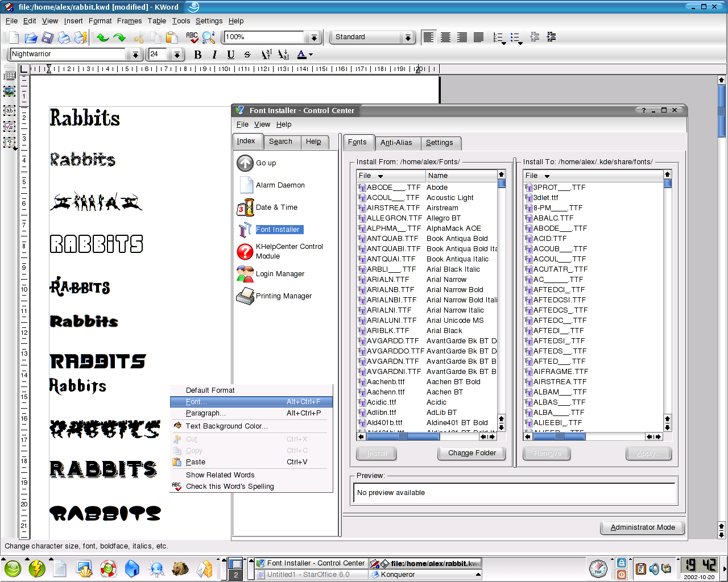Image resolution: width=728 pixels, height=582 pixels.
Task: Open the zoom 100% dropdown arrow
Action: coord(314,38)
